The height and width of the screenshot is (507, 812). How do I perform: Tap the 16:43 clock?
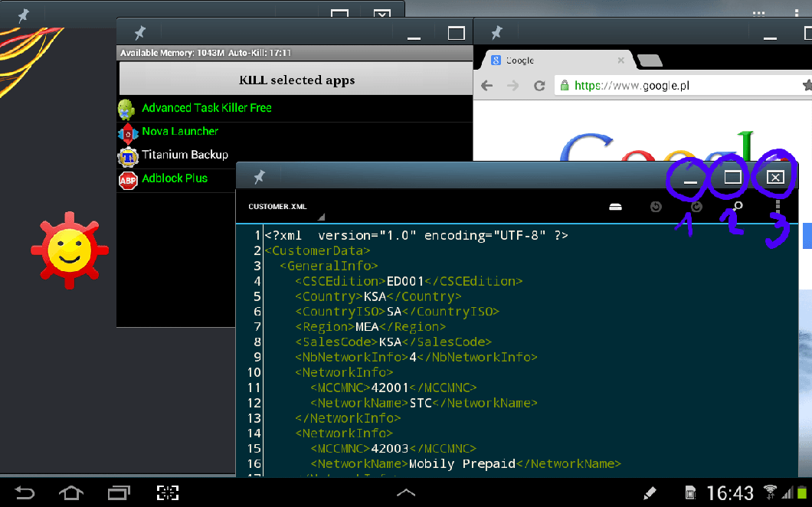[x=730, y=493]
